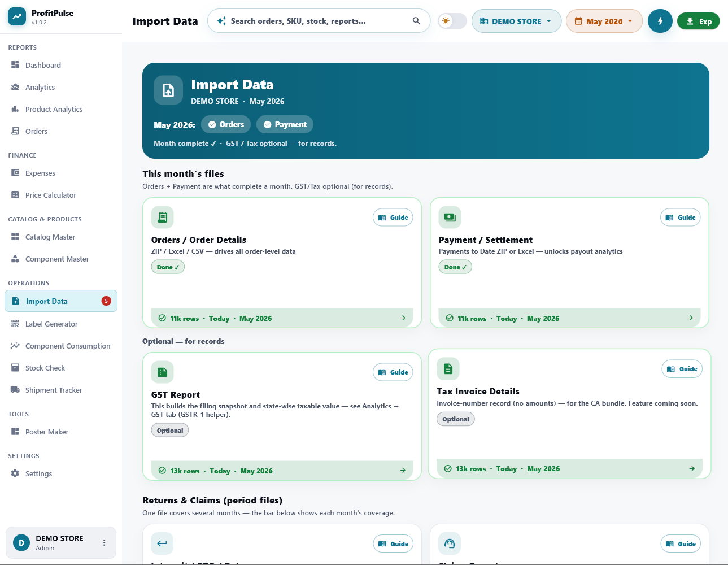Click the Stock Check icon

(x=15, y=368)
